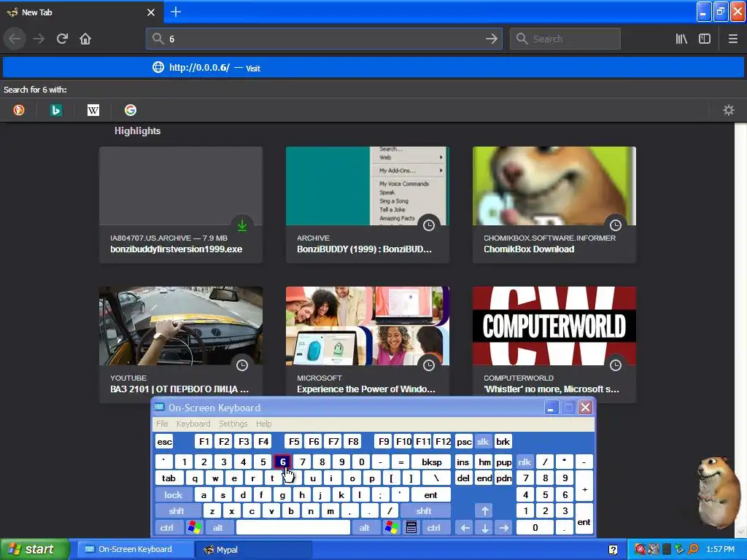Open the browser hamburger menu
Image resolution: width=747 pixels, height=560 pixels.
tap(732, 39)
